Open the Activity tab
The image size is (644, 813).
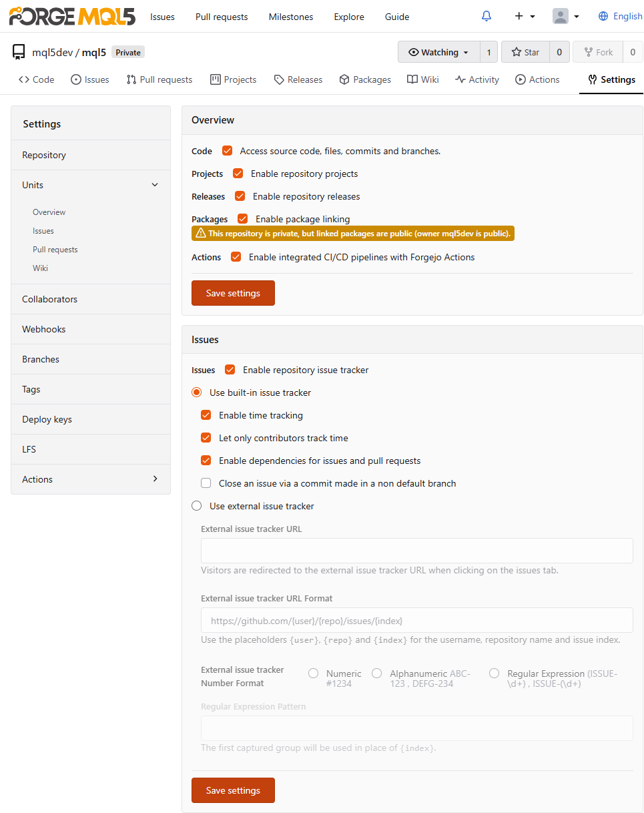point(477,79)
